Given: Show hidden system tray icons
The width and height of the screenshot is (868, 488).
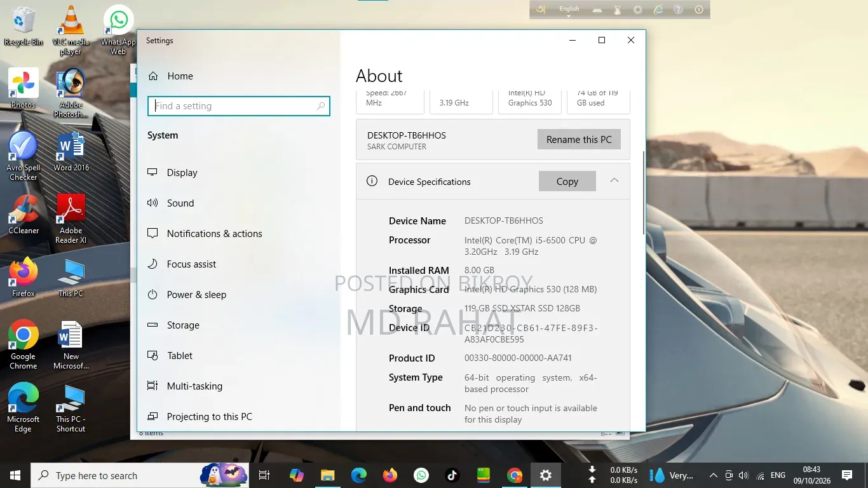Looking at the screenshot, I should (x=713, y=475).
